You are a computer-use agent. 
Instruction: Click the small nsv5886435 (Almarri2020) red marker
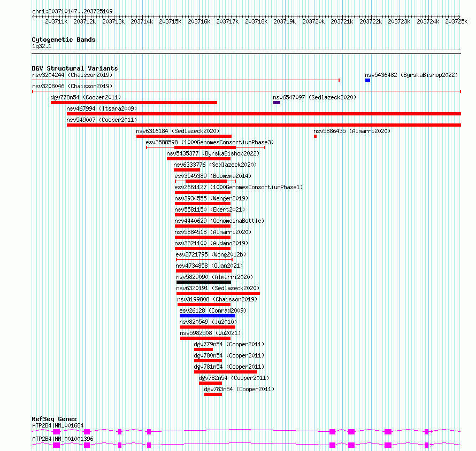[x=315, y=136]
